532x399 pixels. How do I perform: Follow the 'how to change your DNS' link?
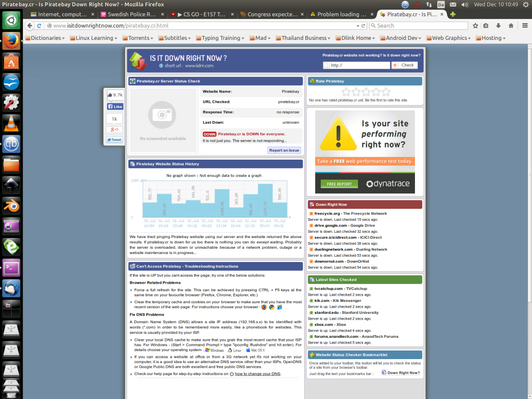[x=258, y=374]
